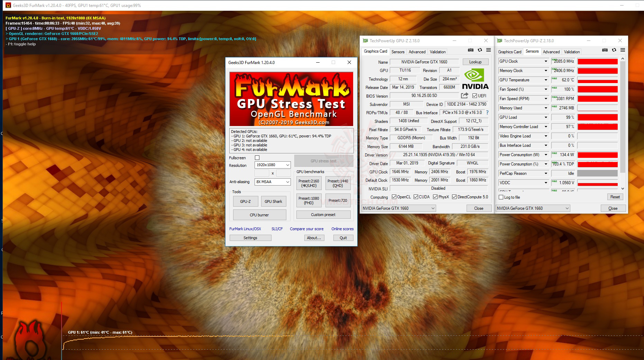Image resolution: width=644 pixels, height=360 pixels.
Task: Open Validation tab in Graphics Card GPU-Z window
Action: (438, 52)
